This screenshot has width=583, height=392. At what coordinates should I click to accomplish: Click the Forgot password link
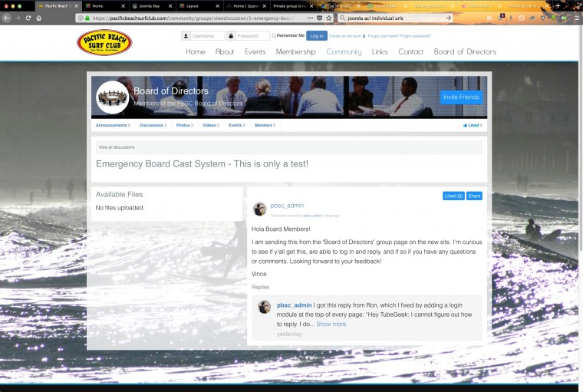416,36
